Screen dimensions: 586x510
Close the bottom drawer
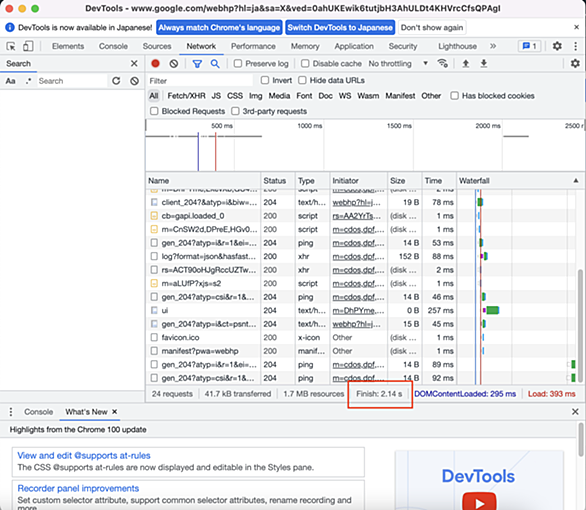click(x=575, y=412)
